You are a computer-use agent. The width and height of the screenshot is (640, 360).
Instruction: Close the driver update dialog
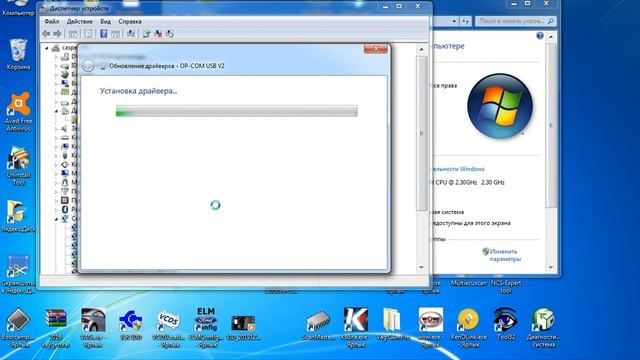pos(376,49)
